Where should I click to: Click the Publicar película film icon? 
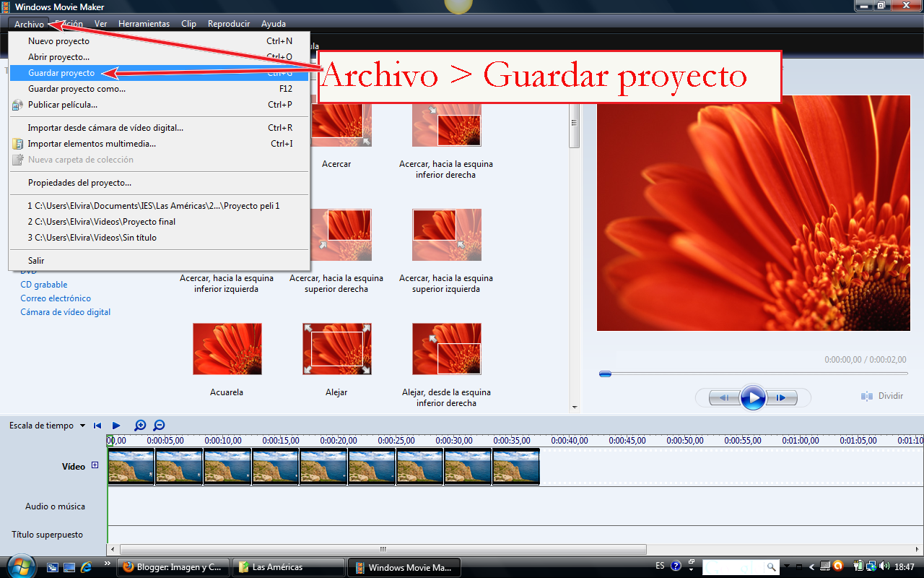tap(18, 105)
